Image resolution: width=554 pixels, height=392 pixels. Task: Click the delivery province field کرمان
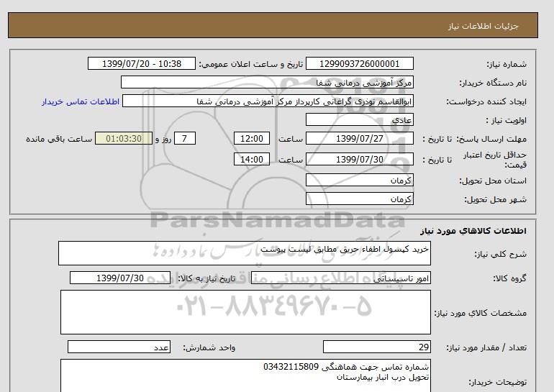coord(359,180)
